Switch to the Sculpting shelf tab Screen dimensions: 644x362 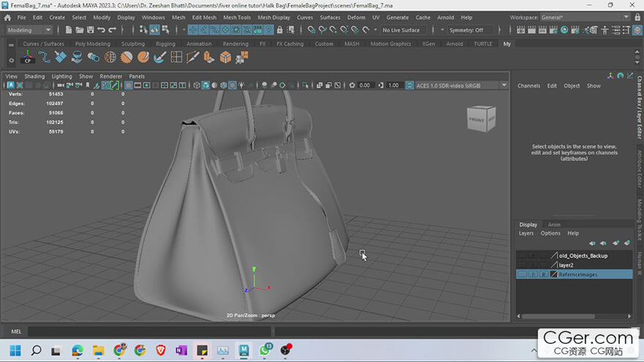pyautogui.click(x=133, y=43)
